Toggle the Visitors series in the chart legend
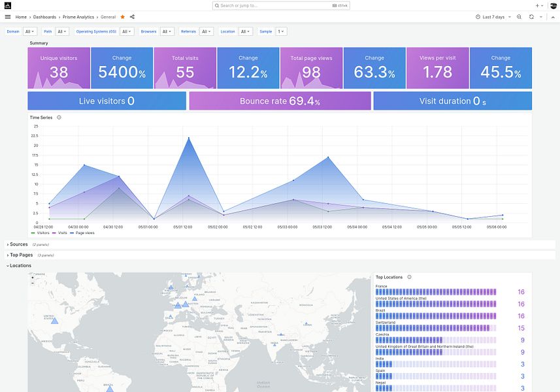Viewport: 560px width, 392px height. tap(43, 232)
